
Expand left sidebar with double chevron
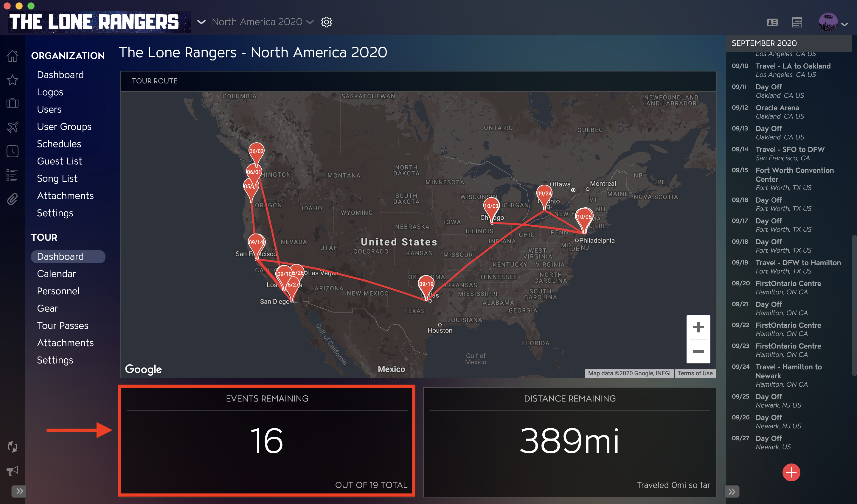coord(19,491)
